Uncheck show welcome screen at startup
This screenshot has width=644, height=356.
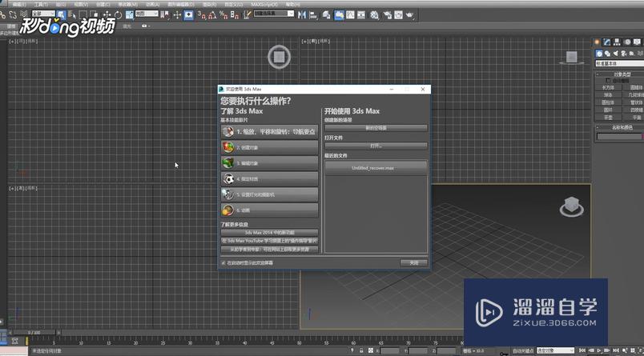223,262
